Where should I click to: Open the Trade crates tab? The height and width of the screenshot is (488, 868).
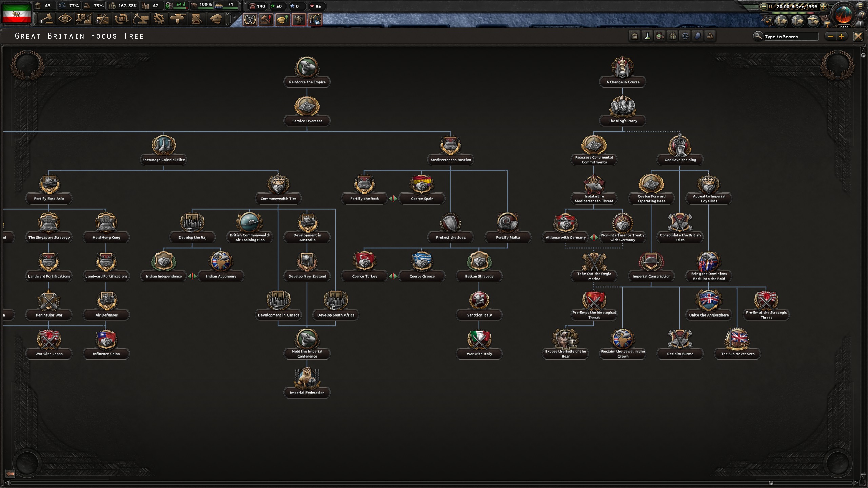point(121,19)
